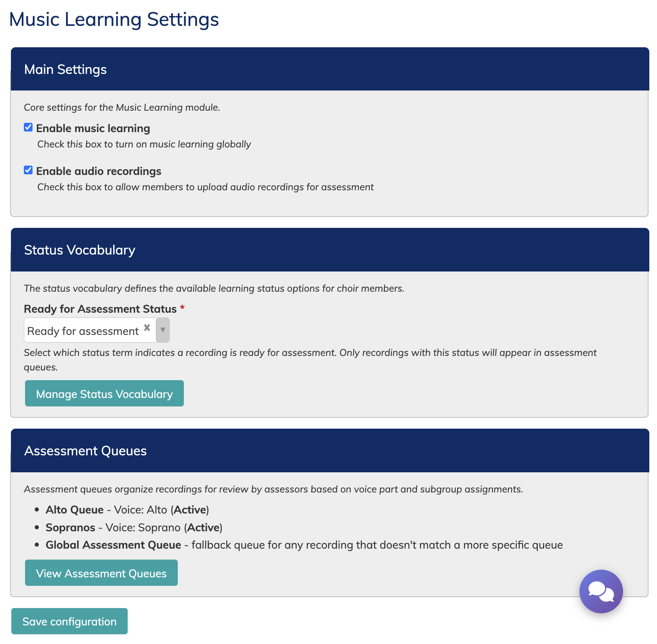Save configuration

(69, 621)
